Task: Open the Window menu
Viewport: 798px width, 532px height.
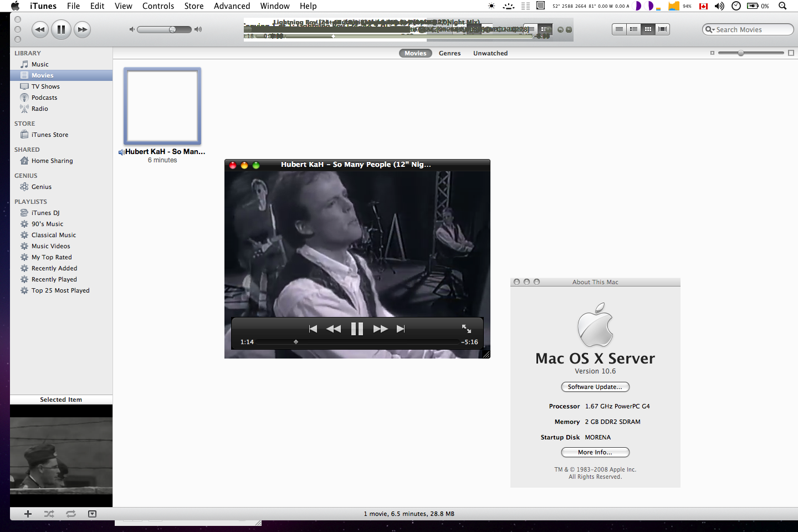Action: [x=275, y=6]
